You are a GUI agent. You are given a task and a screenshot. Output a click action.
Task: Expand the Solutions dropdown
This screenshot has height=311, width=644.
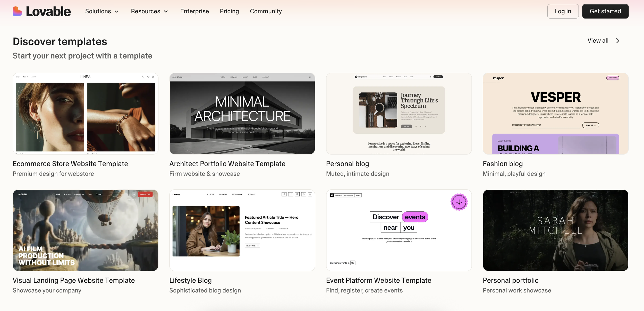pyautogui.click(x=102, y=11)
